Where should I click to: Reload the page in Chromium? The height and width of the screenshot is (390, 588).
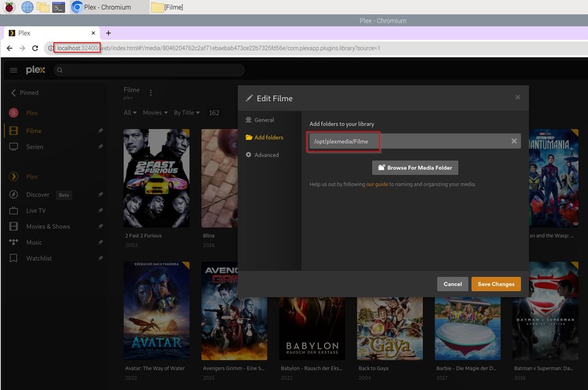[x=35, y=48]
